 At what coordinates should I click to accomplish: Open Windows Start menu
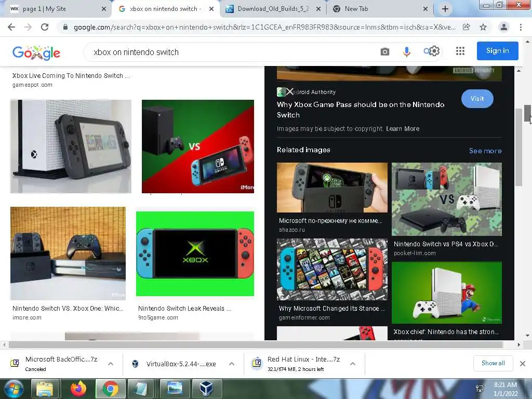pyautogui.click(x=14, y=389)
